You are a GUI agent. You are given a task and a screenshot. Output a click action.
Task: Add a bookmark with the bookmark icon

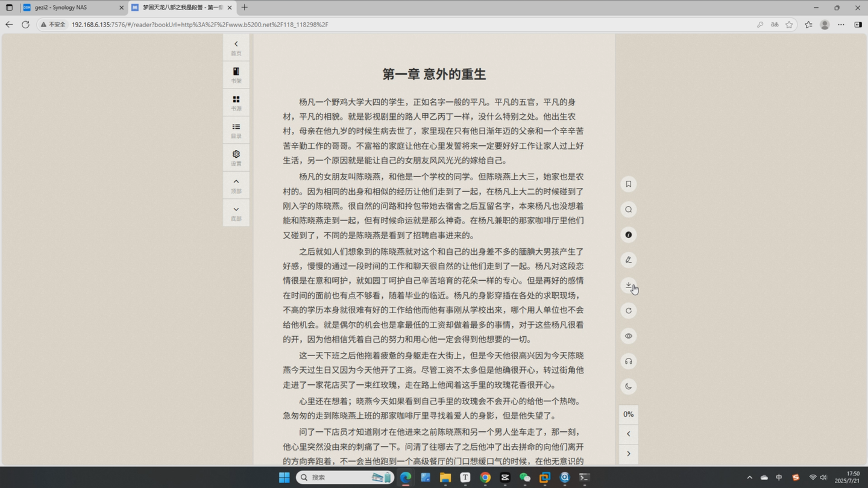click(628, 184)
